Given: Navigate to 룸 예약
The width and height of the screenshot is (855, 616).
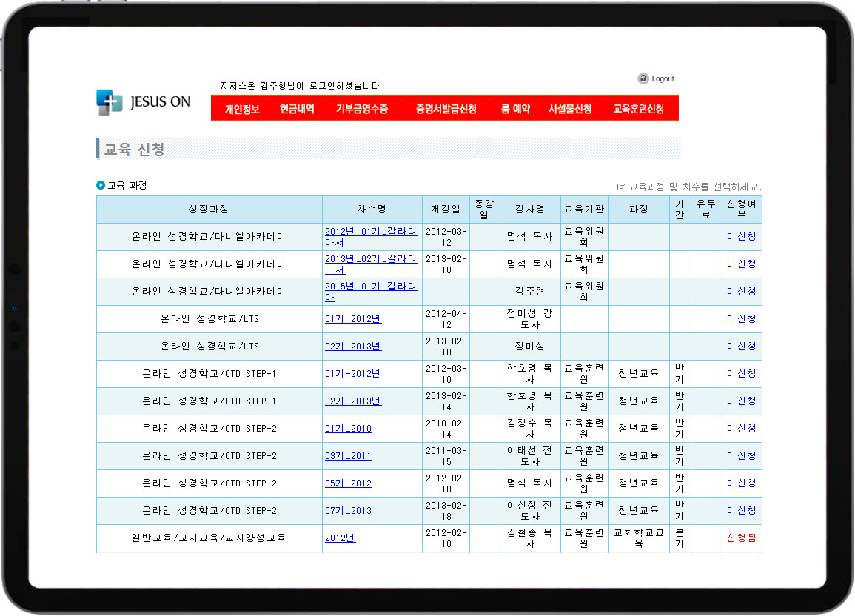Looking at the screenshot, I should click(515, 109).
